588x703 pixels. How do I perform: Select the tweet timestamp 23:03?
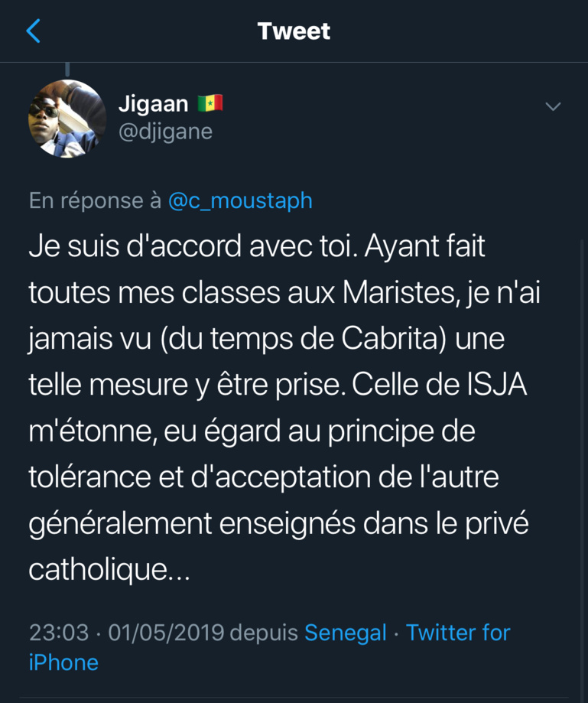pos(60,633)
